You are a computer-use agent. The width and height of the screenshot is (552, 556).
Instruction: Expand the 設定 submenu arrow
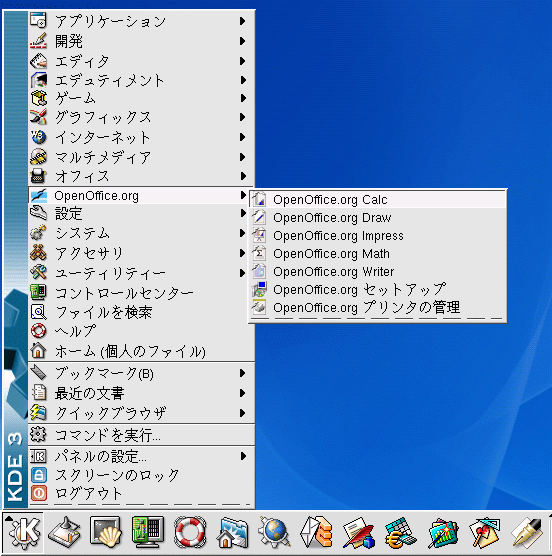tap(242, 213)
